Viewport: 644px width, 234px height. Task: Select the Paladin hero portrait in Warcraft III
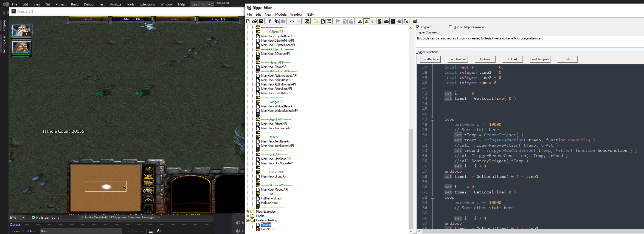tap(22, 30)
